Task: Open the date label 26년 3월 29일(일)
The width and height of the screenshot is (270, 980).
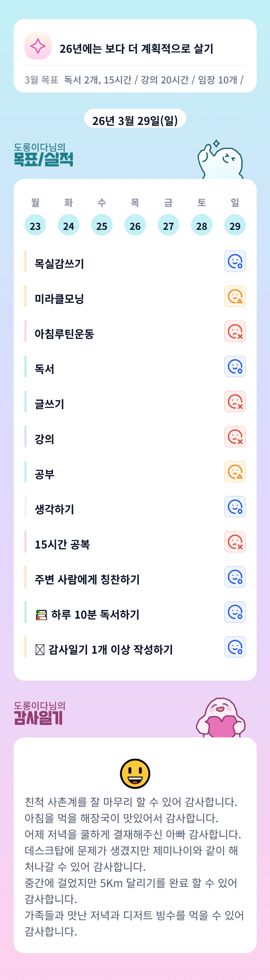Action: (135, 120)
